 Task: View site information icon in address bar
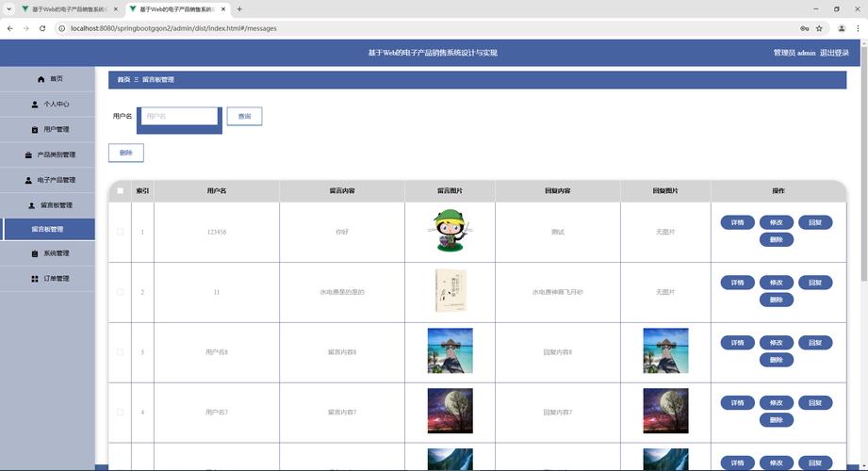(62, 28)
